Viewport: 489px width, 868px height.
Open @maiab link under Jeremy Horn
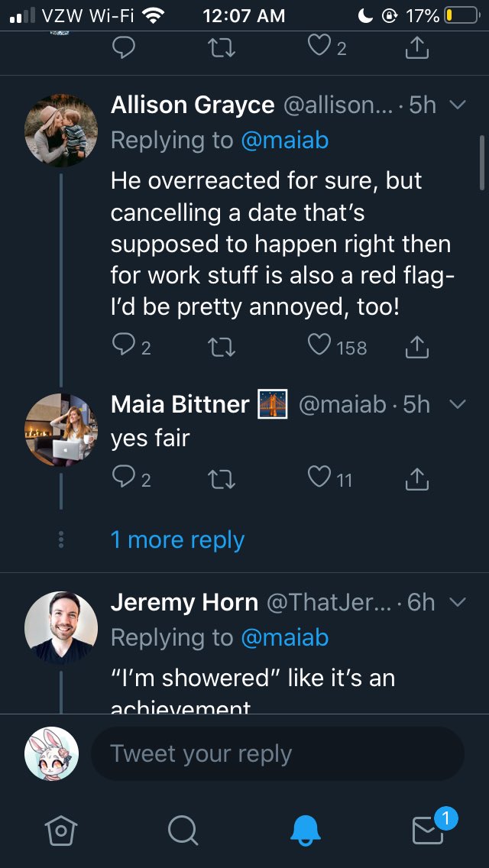pyautogui.click(x=285, y=638)
